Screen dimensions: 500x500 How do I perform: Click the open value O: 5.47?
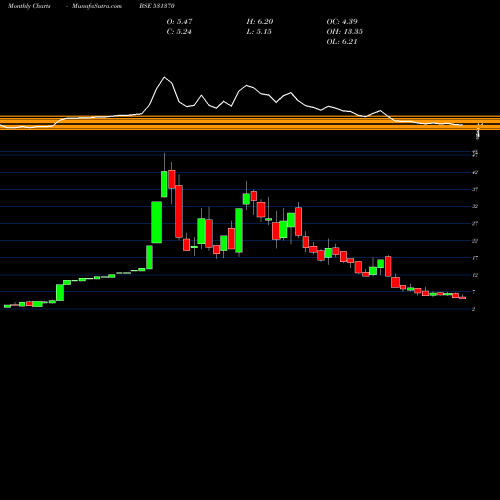179,22
